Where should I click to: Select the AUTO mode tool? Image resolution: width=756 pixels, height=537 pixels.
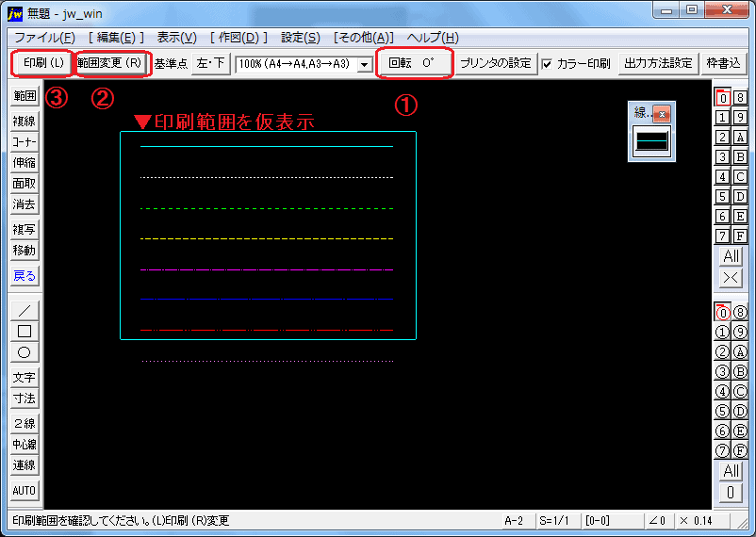(25, 491)
